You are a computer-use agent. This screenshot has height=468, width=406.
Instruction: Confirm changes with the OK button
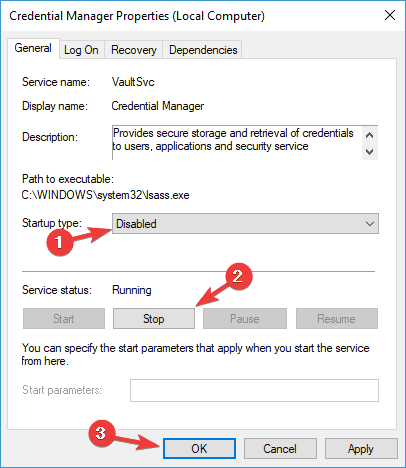click(x=199, y=449)
